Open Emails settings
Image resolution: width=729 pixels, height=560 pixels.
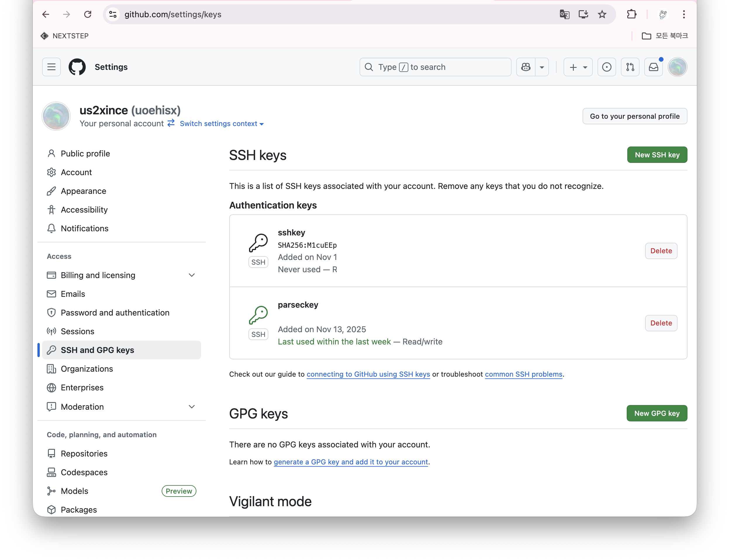tap(122, 294)
